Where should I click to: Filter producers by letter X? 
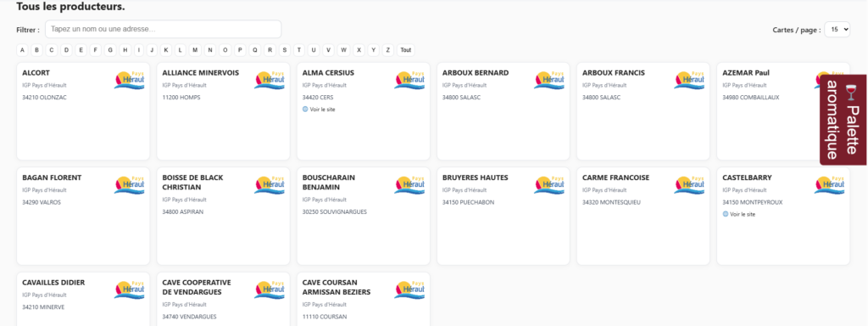pos(359,50)
